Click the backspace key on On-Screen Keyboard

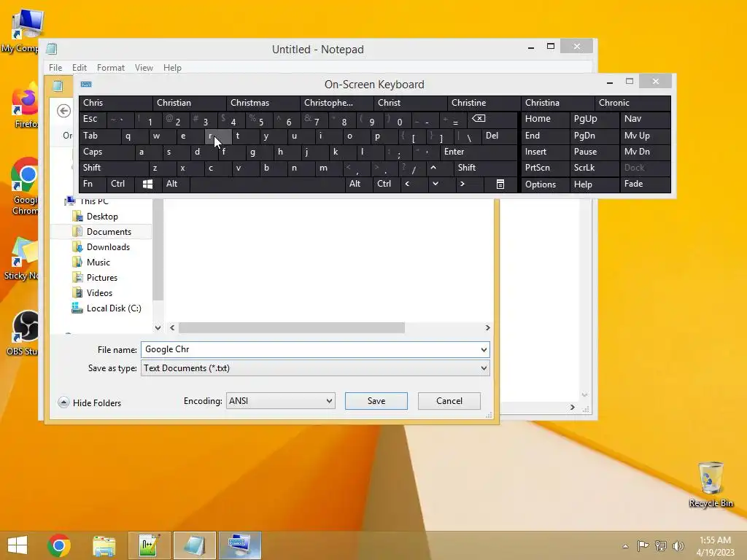(479, 119)
